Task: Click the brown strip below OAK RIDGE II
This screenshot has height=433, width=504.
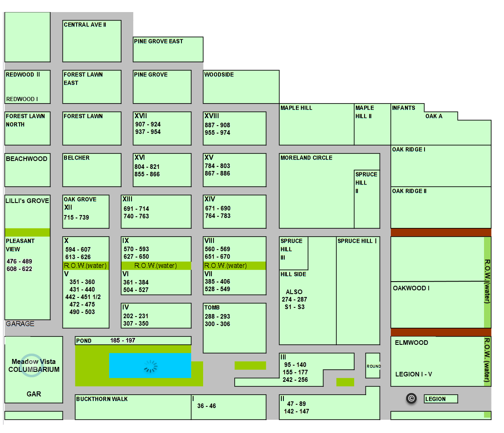Action: click(x=441, y=233)
